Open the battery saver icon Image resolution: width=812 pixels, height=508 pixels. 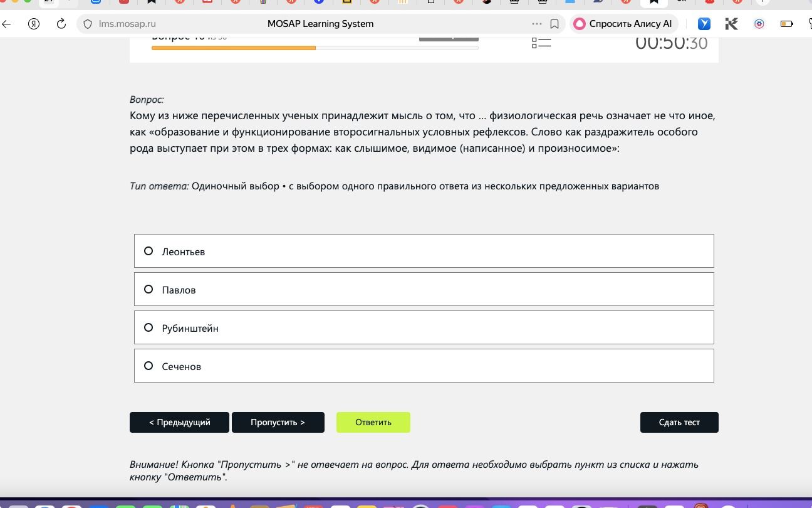786,24
